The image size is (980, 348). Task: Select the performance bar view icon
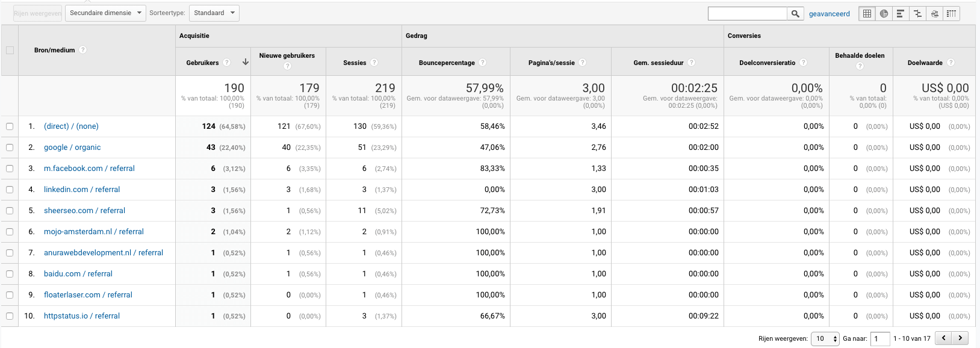[x=901, y=14]
